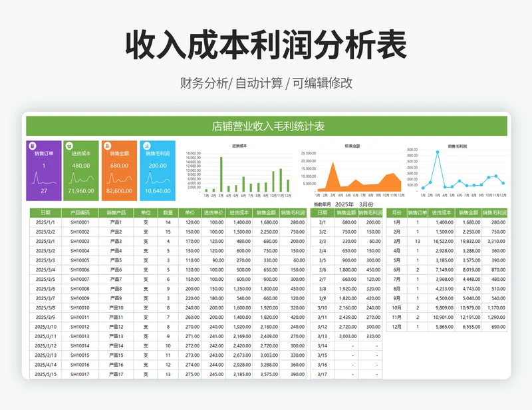Viewport: 532px width, 410px height.
Task: Select the cell SH10017
Action: point(80,374)
